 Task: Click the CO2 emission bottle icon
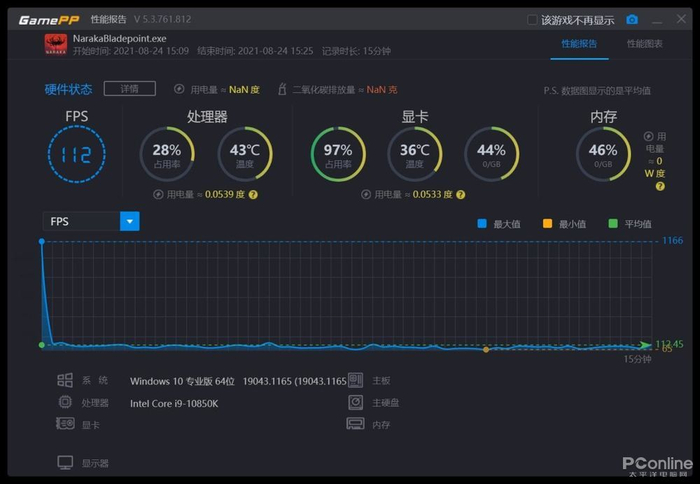(282, 89)
